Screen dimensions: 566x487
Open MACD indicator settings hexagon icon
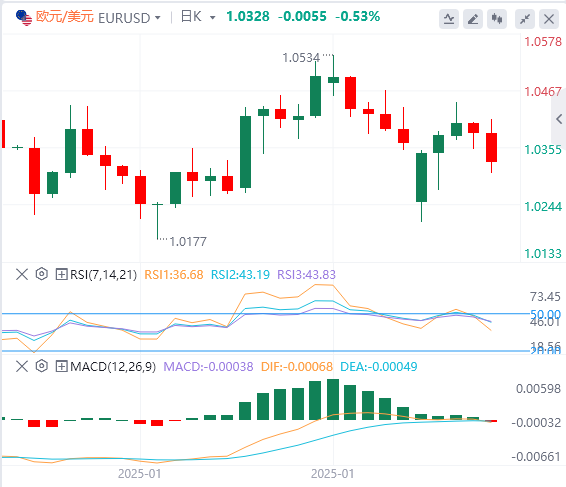[42, 366]
